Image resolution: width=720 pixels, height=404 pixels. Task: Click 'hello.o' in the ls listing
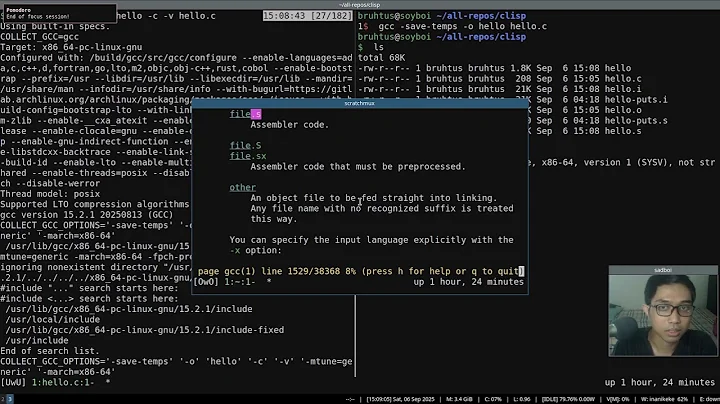click(x=623, y=110)
